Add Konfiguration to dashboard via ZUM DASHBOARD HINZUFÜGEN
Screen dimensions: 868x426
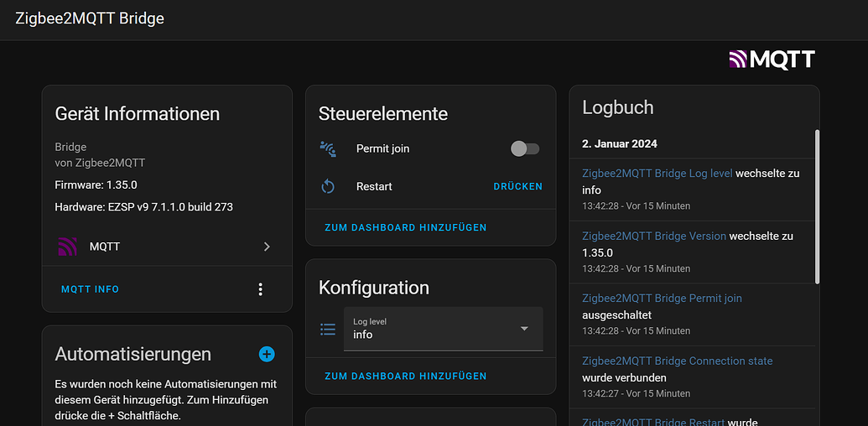pos(406,377)
